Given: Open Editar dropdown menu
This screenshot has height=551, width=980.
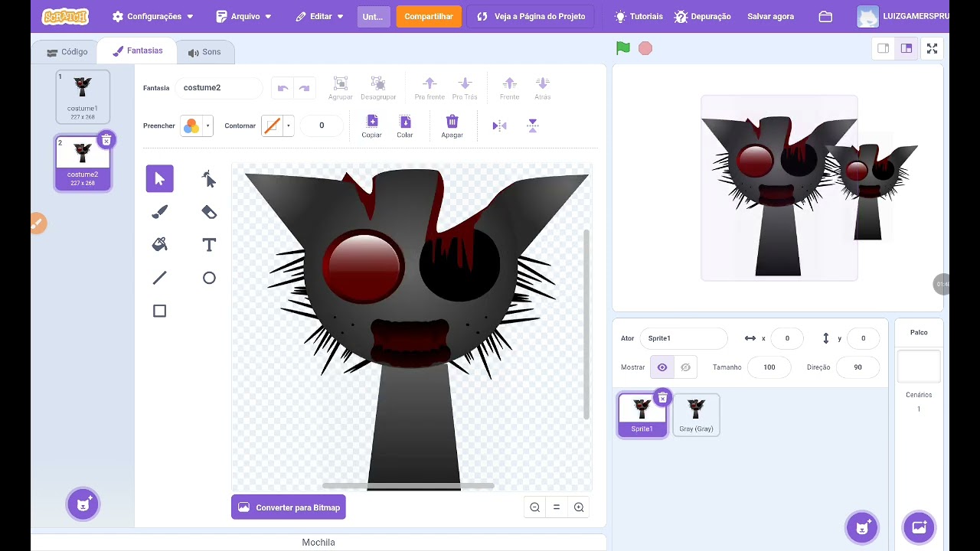Looking at the screenshot, I should (x=321, y=16).
